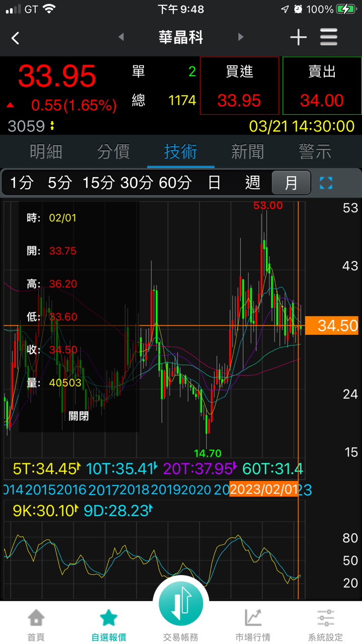Image resolution: width=362 pixels, height=644 pixels.
Task: Select 15分 chart interval
Action: pyautogui.click(x=98, y=183)
